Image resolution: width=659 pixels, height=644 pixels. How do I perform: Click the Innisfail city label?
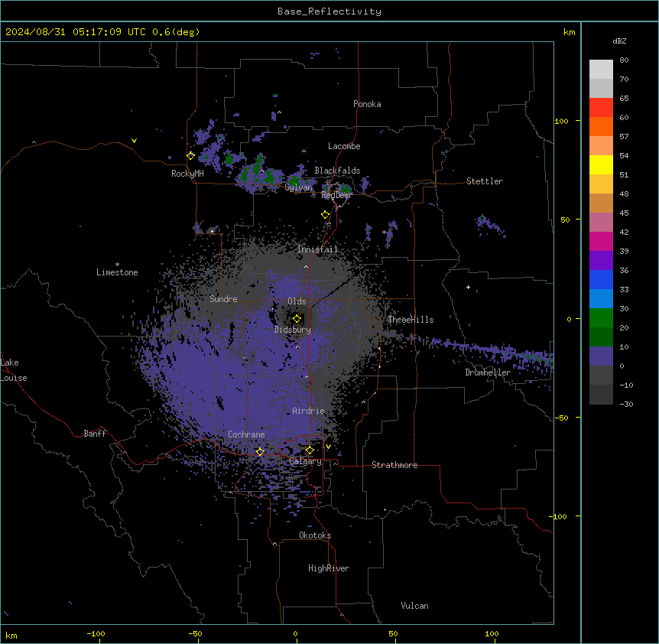pyautogui.click(x=317, y=249)
